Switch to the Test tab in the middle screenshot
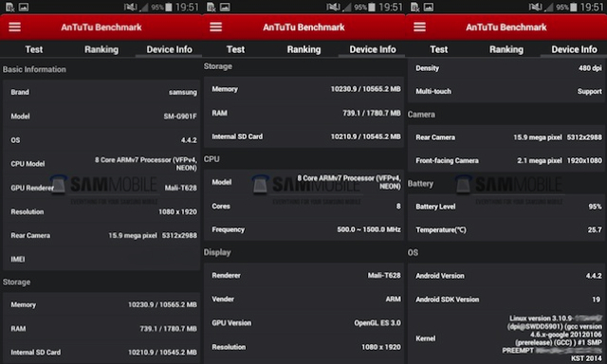Screen dimensions: 607x364 (x=236, y=49)
